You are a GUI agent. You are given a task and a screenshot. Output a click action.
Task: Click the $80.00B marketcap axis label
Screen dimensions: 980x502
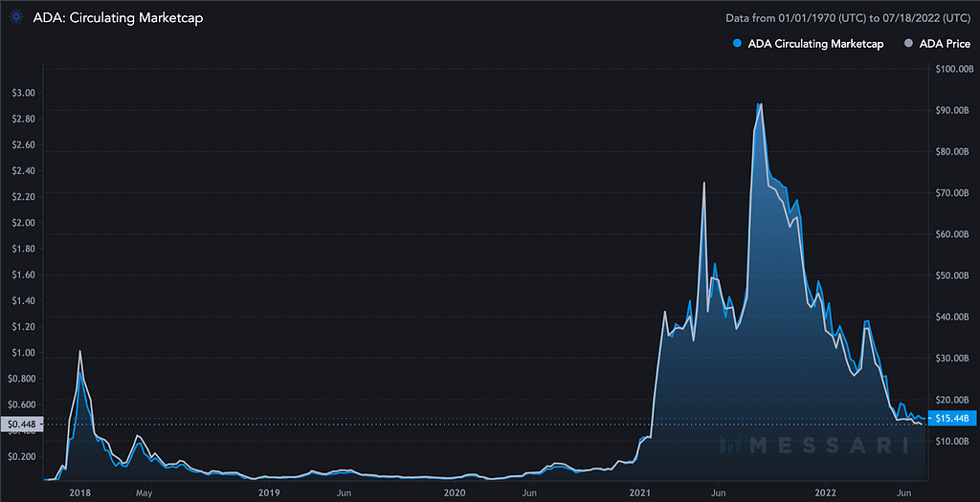pos(952,152)
